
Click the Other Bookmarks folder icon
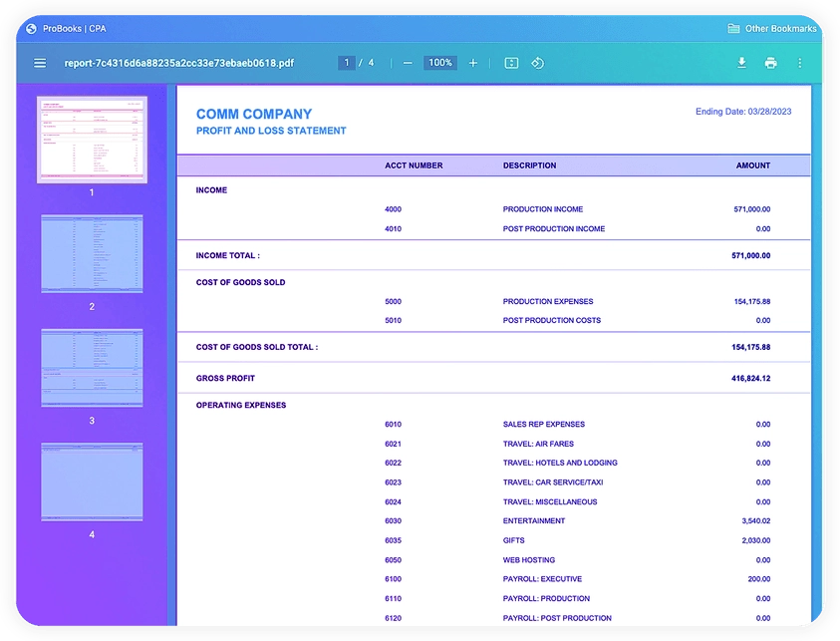pos(733,28)
